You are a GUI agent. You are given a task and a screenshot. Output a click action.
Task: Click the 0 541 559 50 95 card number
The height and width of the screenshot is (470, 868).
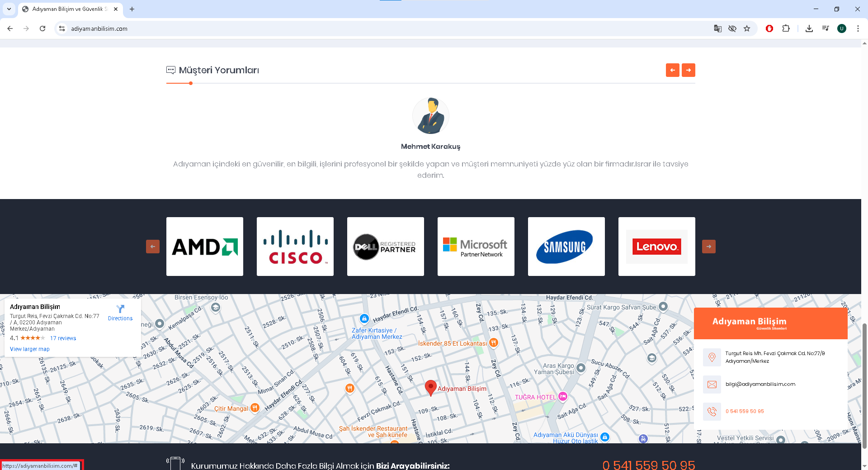pos(745,411)
